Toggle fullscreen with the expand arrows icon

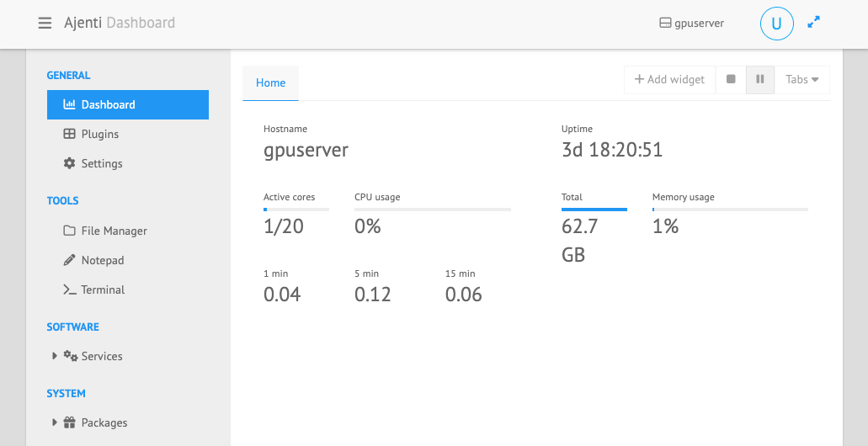tap(813, 22)
